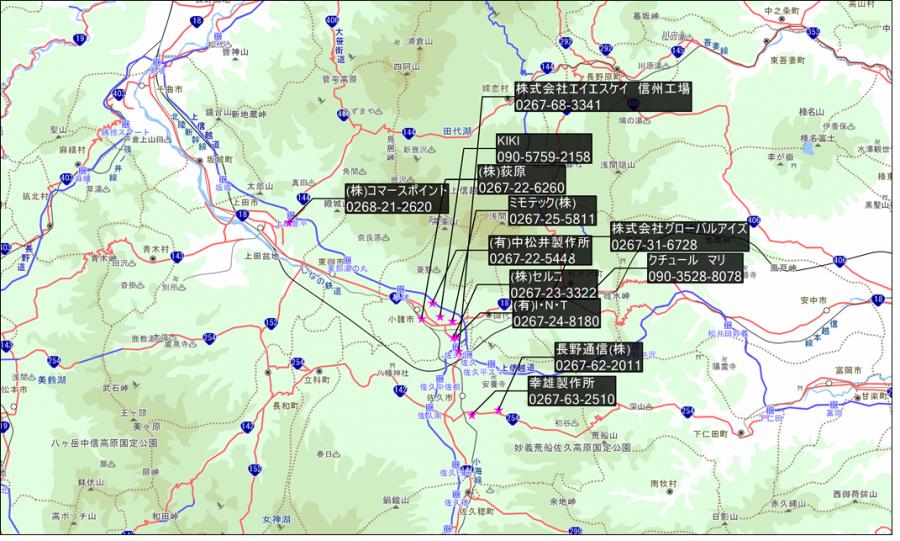Click the (有)I・N・T 0267-24-8180 label

pos(556,313)
